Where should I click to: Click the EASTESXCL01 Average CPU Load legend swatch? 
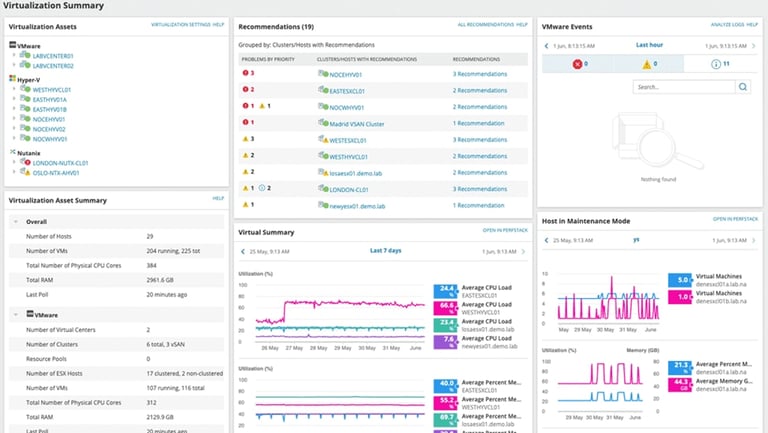445,291
